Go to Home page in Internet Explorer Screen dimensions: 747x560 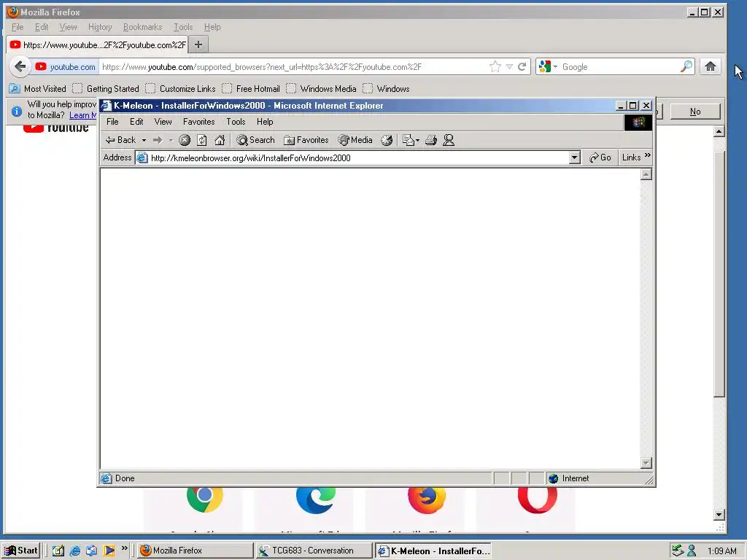pos(220,140)
